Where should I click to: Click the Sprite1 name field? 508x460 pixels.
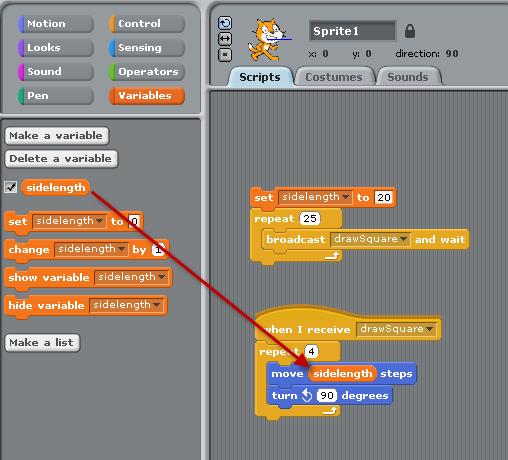[353, 31]
